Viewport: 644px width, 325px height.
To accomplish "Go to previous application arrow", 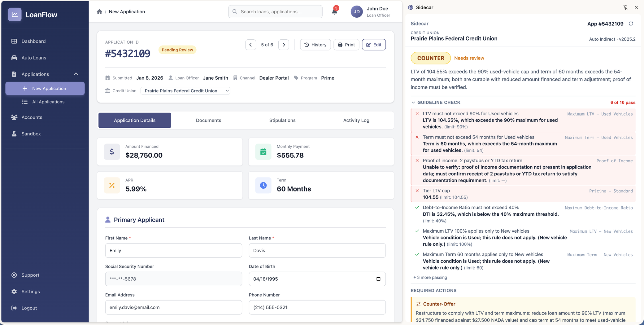I will (x=250, y=45).
